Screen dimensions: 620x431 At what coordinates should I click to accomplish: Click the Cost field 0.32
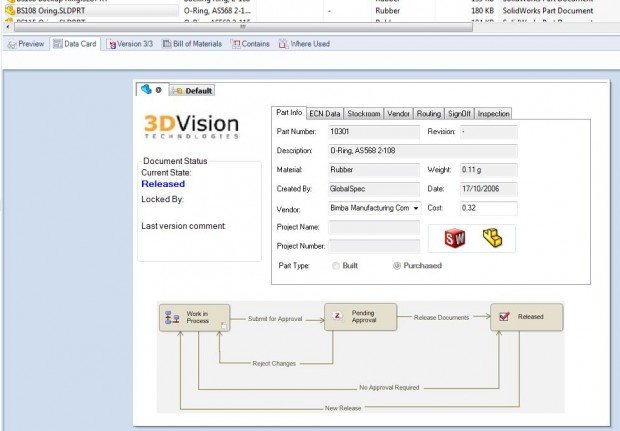pyautogui.click(x=488, y=208)
